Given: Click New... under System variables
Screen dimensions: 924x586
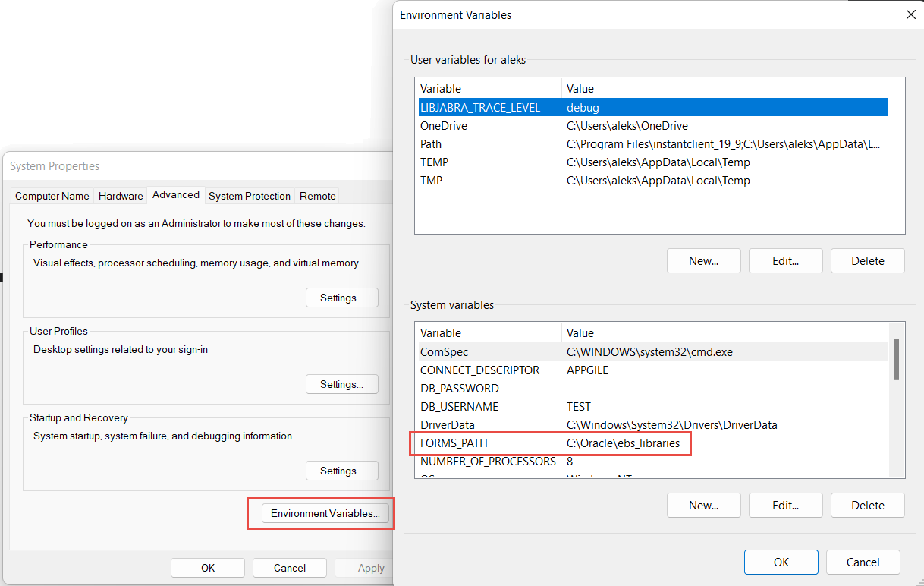Looking at the screenshot, I should 704,505.
